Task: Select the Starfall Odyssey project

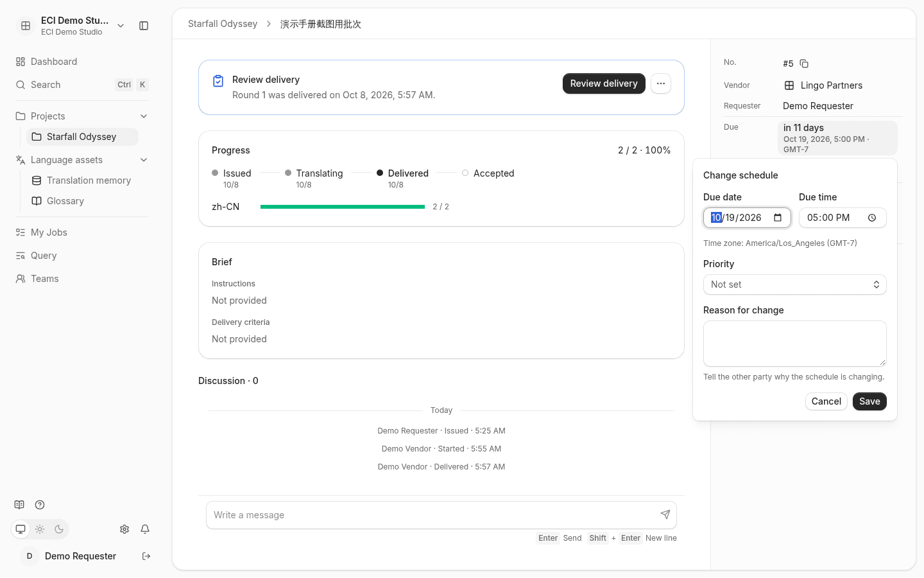Action: click(x=82, y=137)
